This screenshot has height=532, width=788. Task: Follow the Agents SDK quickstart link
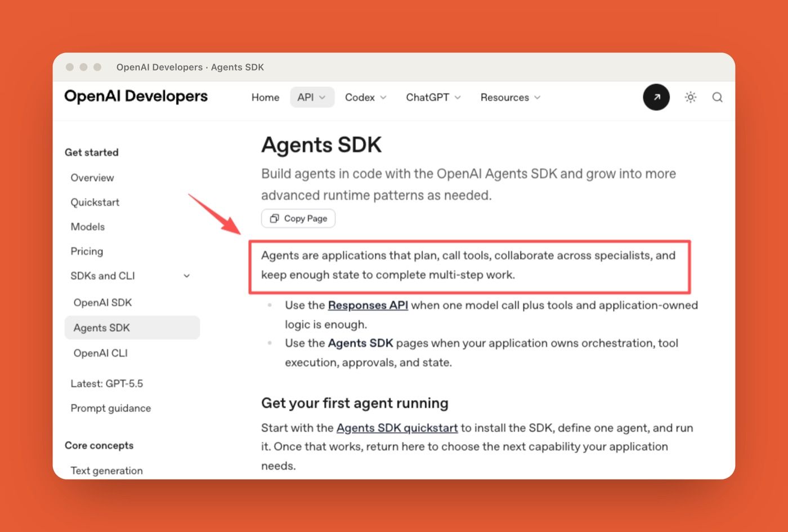(397, 428)
